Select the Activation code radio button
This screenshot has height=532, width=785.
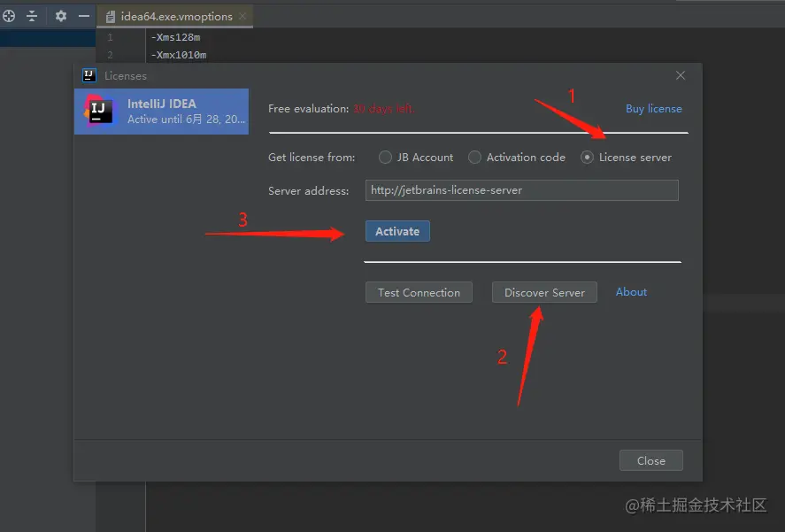coord(474,158)
